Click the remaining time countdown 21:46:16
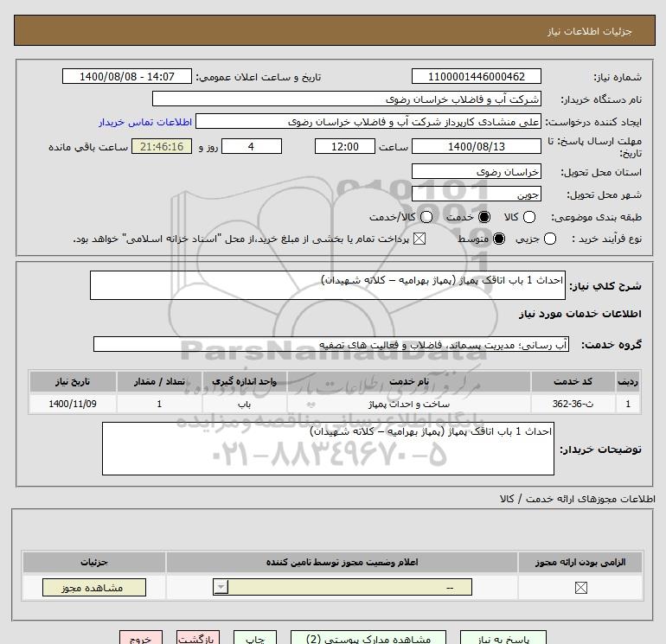Viewport: 666px width, 644px height. tap(162, 146)
